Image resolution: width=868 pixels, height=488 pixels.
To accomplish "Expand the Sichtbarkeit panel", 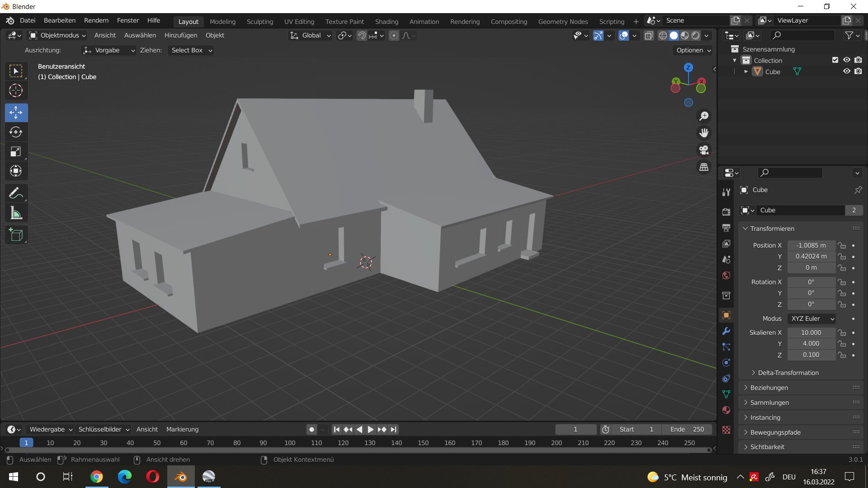I will (767, 447).
